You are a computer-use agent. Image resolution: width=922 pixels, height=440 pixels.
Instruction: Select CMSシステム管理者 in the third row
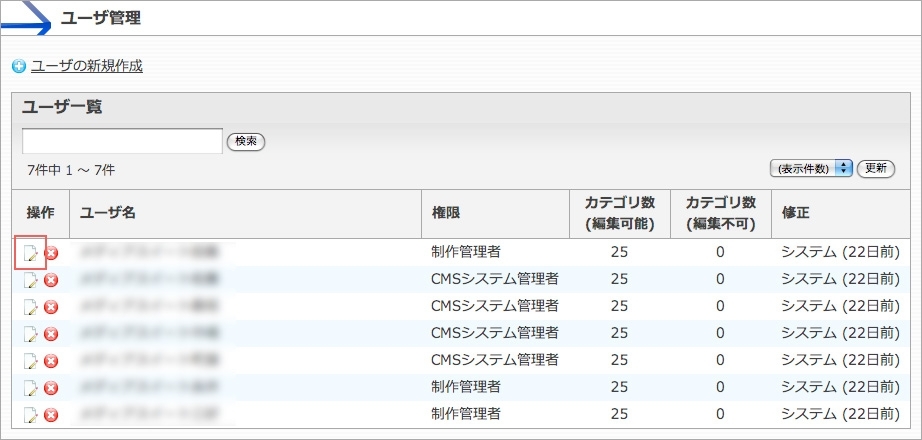tap(495, 306)
